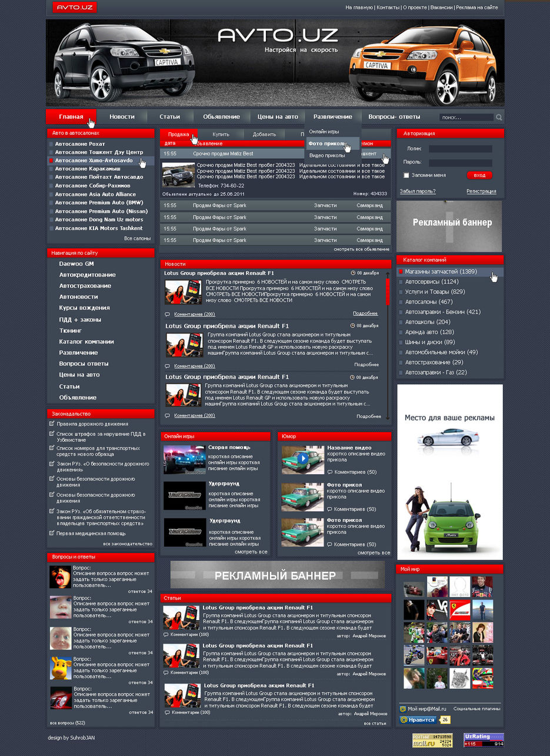The image size is (550, 756).
Task: Click icon beside Правила дорожного движения
Action: pos(52,424)
